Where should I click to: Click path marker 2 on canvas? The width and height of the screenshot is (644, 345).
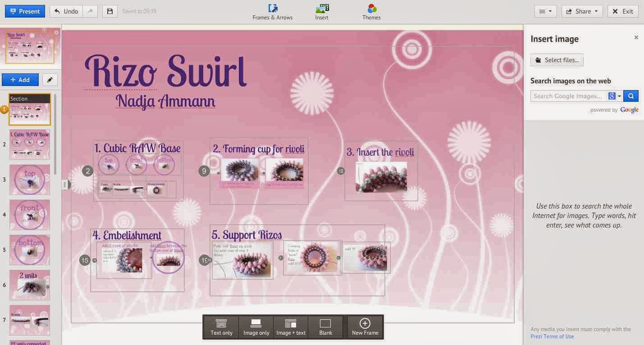87,171
